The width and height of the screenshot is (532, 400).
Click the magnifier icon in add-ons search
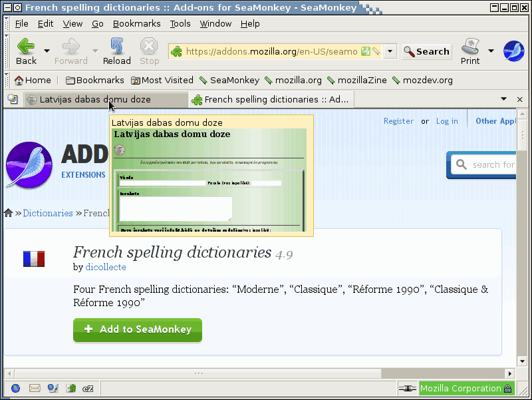pyautogui.click(x=461, y=164)
